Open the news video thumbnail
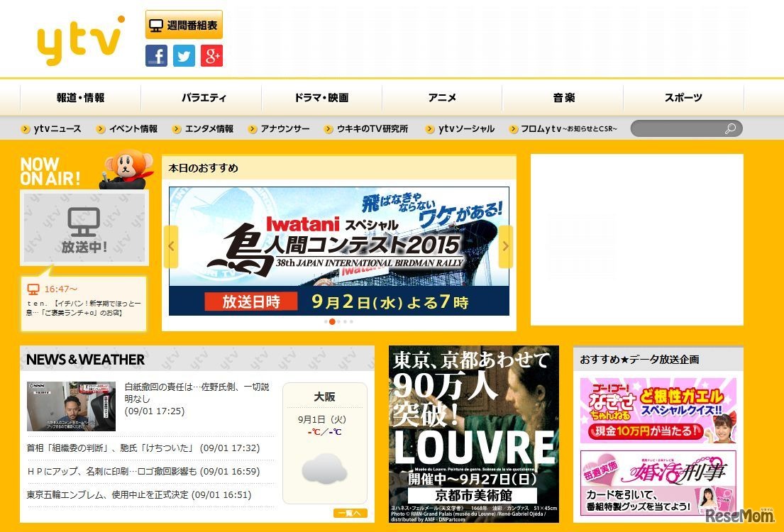Viewport: 784px width, 532px height. click(71, 406)
